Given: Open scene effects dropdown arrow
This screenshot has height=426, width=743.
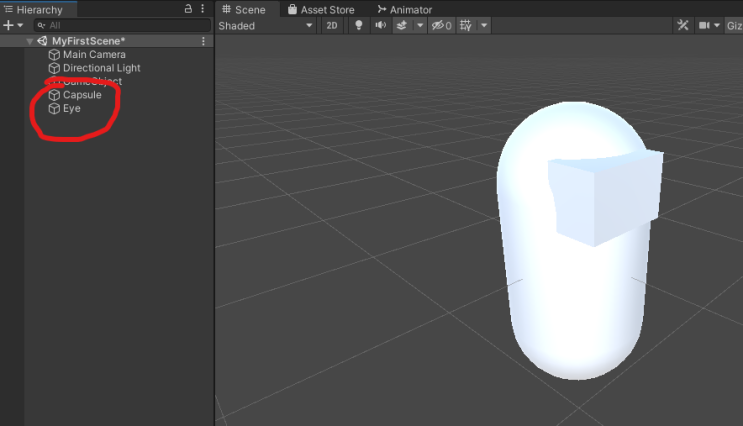Looking at the screenshot, I should pos(420,26).
